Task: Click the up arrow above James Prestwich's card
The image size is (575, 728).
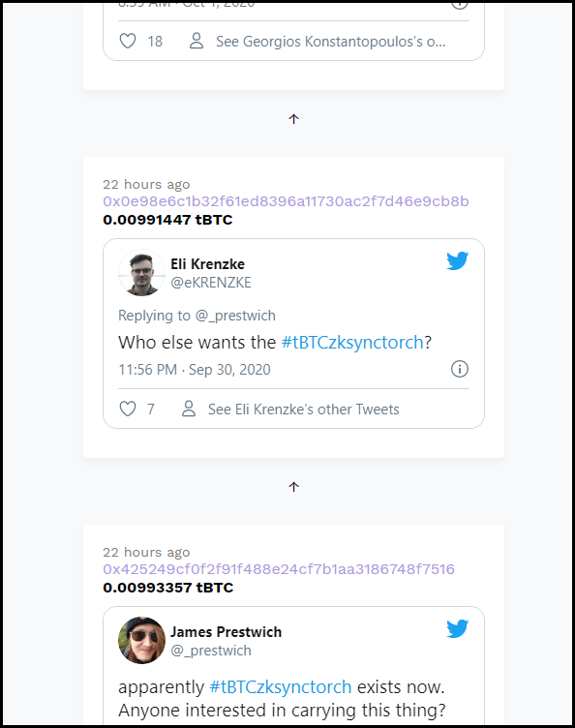Action: (x=293, y=487)
